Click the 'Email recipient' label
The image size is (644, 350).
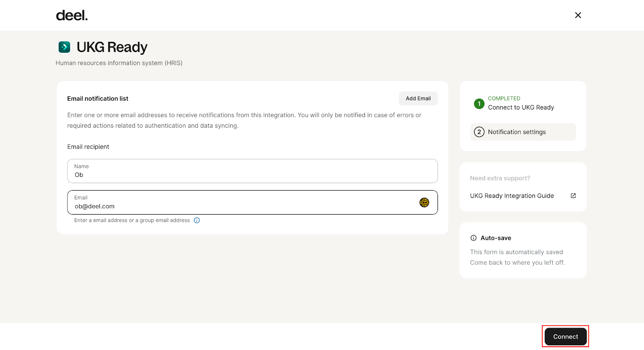click(x=88, y=147)
